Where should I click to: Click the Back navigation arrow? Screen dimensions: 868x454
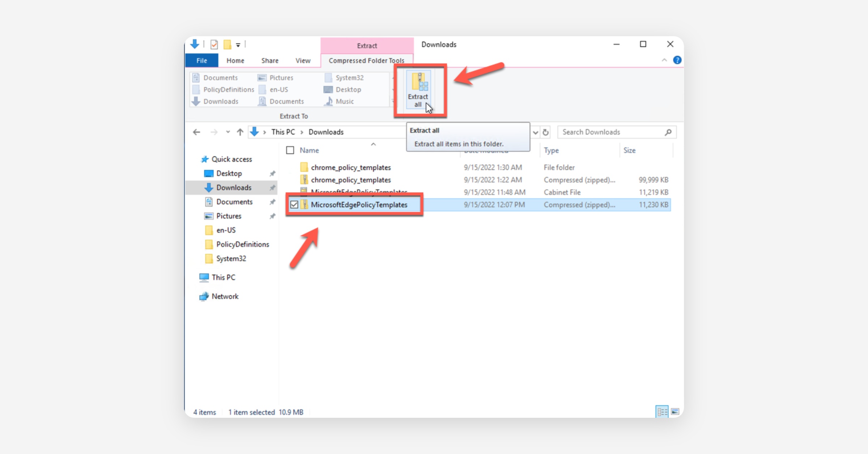(x=196, y=132)
